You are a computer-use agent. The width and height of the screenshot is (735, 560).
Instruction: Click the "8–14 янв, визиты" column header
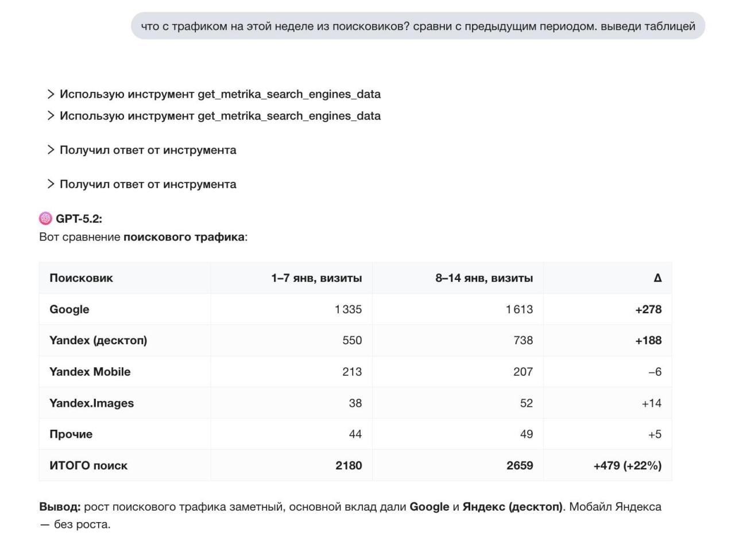483,278
